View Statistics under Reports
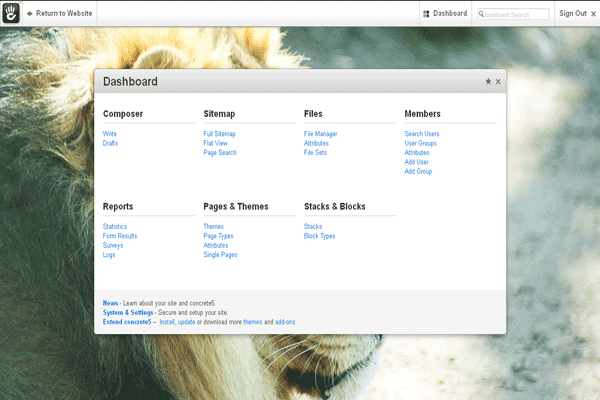The width and height of the screenshot is (600, 400). [115, 227]
